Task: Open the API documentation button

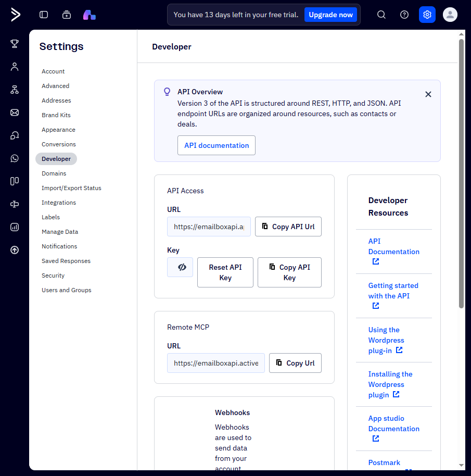Action: click(x=217, y=145)
